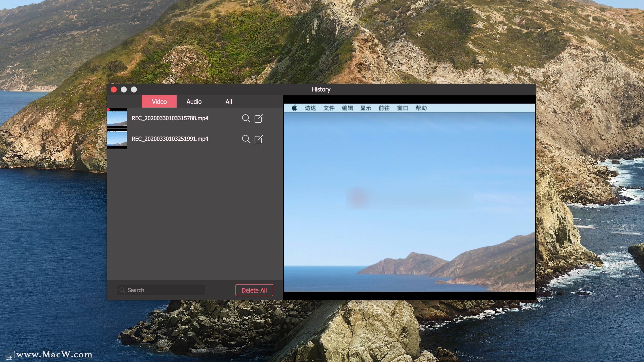Click the magnifier icon for REC_20200330103251991.mp4
644x362 pixels.
coord(246,139)
